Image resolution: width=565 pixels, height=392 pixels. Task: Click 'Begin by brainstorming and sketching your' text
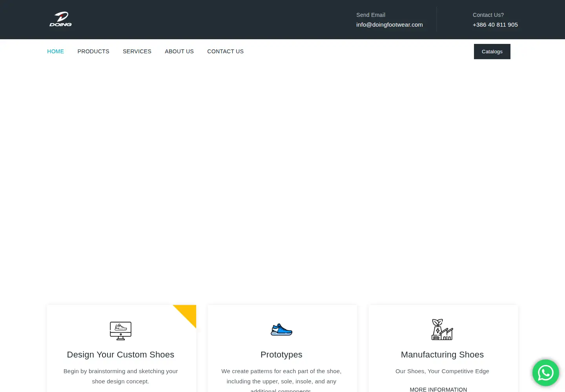tap(120, 371)
